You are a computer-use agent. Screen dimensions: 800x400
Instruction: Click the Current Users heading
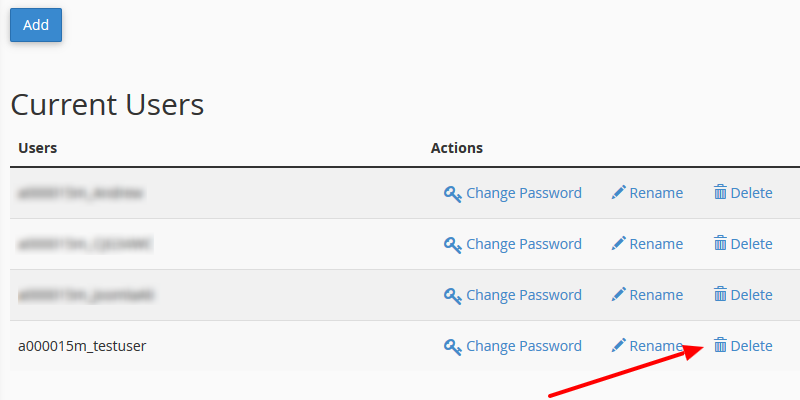[107, 104]
